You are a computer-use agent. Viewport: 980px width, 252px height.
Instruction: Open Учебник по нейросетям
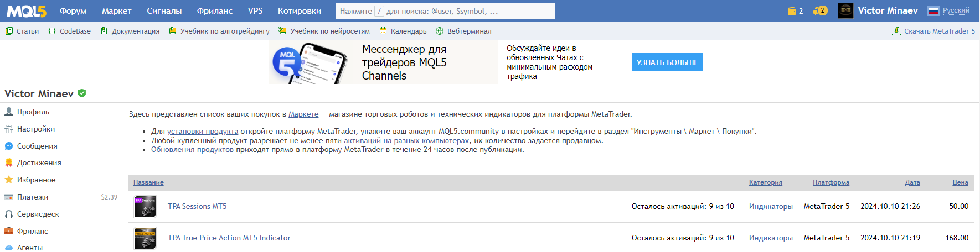[330, 32]
